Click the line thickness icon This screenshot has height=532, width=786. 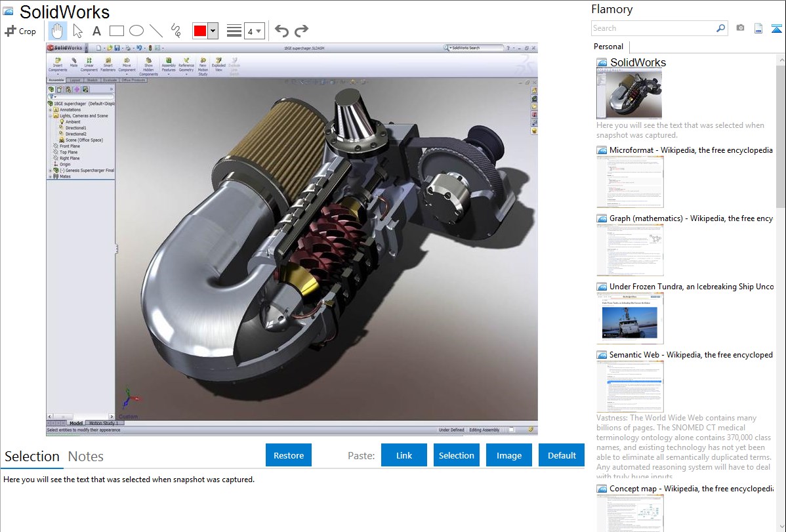tap(234, 31)
